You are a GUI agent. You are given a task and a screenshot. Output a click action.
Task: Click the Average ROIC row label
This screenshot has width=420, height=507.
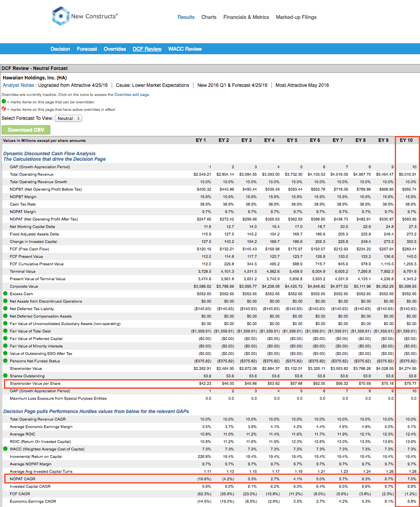click(x=22, y=434)
